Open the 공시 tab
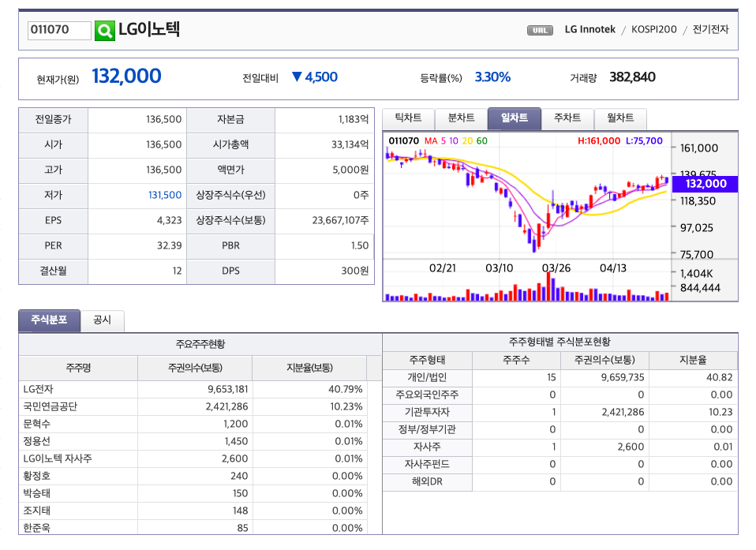 click(103, 320)
